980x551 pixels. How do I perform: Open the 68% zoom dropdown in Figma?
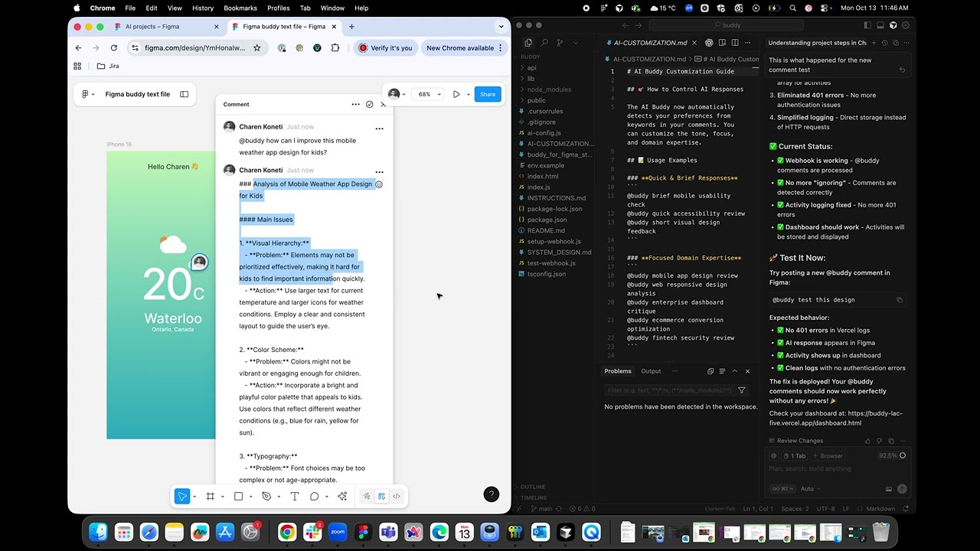(x=428, y=94)
